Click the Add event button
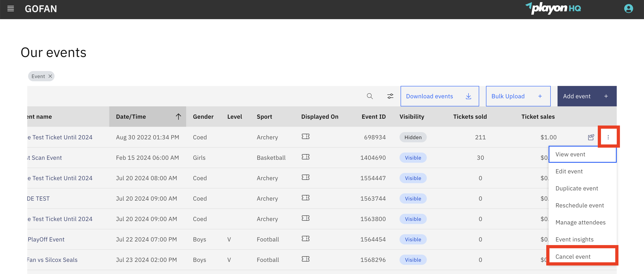This screenshot has height=274, width=644. (587, 96)
